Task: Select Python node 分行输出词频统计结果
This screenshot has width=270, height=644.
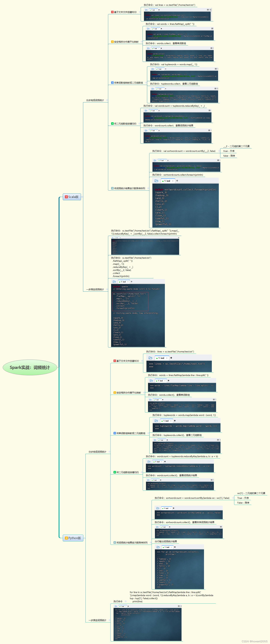Action: 166,541
